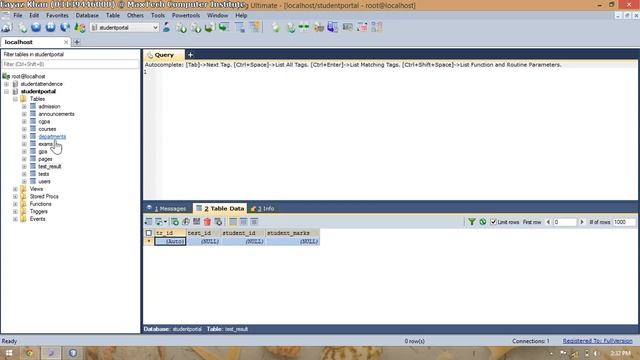Click the Windows Start button
The image size is (640, 360).
click(9, 353)
